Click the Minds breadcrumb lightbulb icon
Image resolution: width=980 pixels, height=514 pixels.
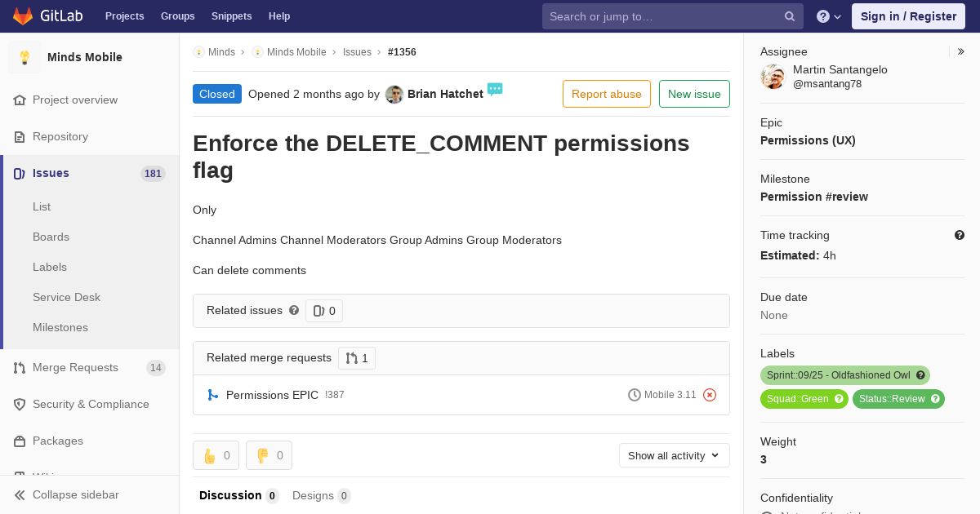click(x=198, y=51)
